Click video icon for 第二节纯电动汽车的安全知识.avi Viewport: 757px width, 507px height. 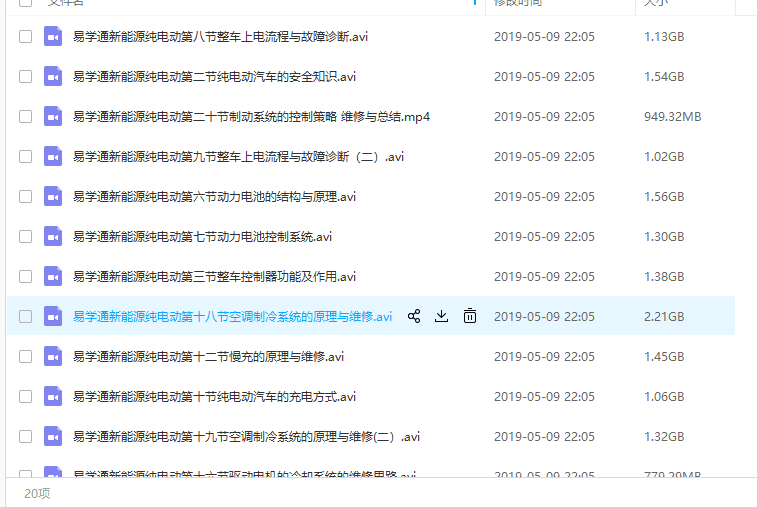(53, 77)
